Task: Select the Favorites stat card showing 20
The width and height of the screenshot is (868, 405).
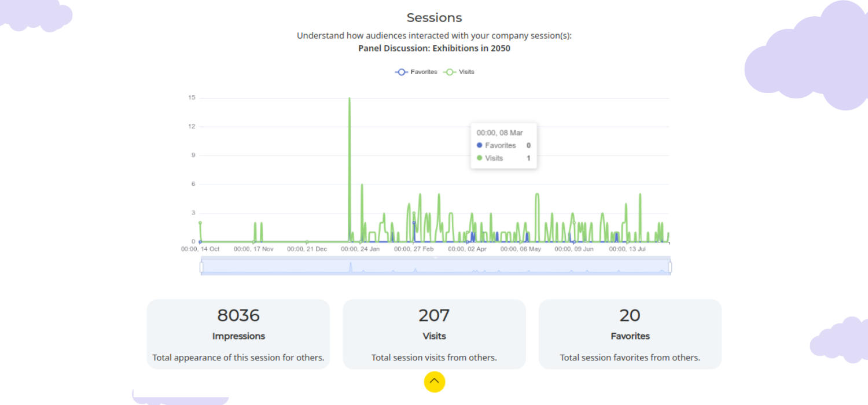Action: (x=630, y=334)
